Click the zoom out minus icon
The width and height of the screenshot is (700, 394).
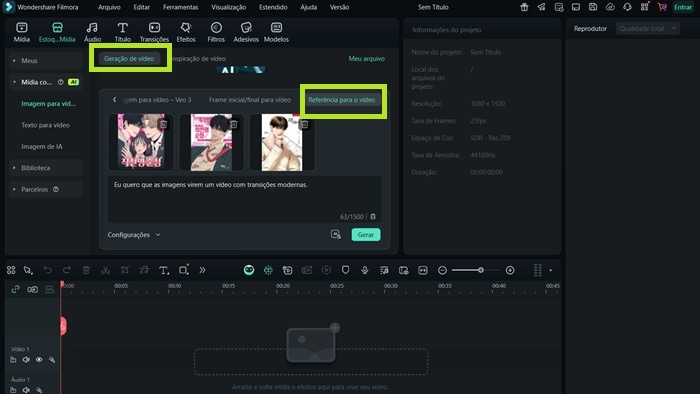442,270
